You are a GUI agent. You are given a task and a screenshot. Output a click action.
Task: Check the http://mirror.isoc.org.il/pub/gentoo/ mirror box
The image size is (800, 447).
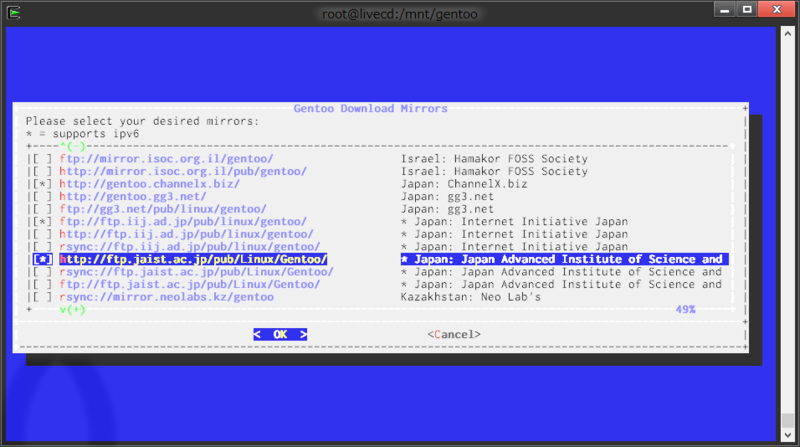click(43, 171)
